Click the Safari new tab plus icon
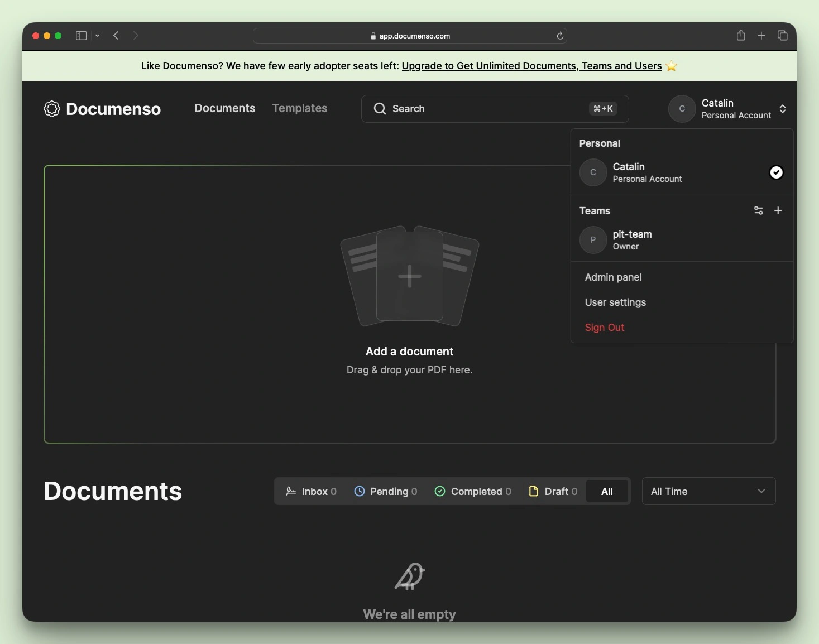819x644 pixels. point(761,36)
